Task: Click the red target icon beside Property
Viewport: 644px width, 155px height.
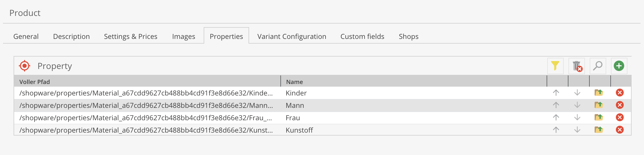Action: 24,66
